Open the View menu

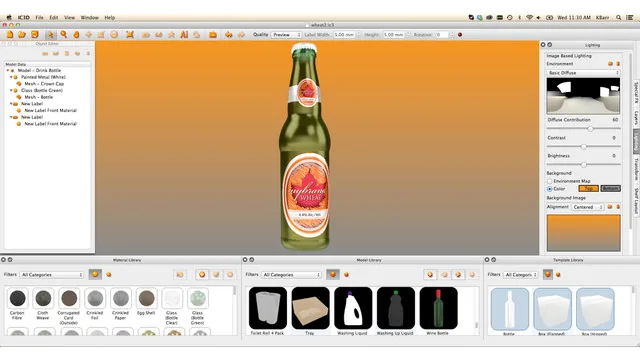[69, 18]
